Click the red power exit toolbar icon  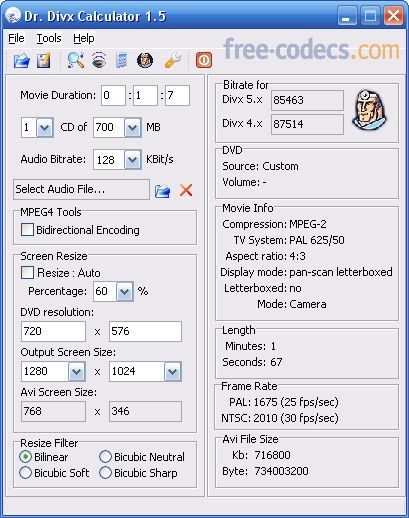pos(204,60)
